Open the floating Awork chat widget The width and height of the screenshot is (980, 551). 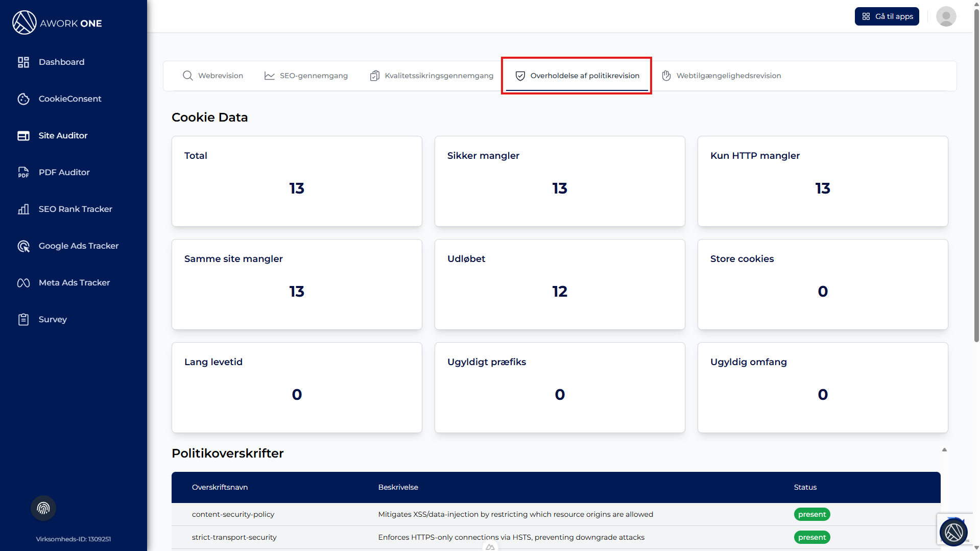tap(953, 532)
